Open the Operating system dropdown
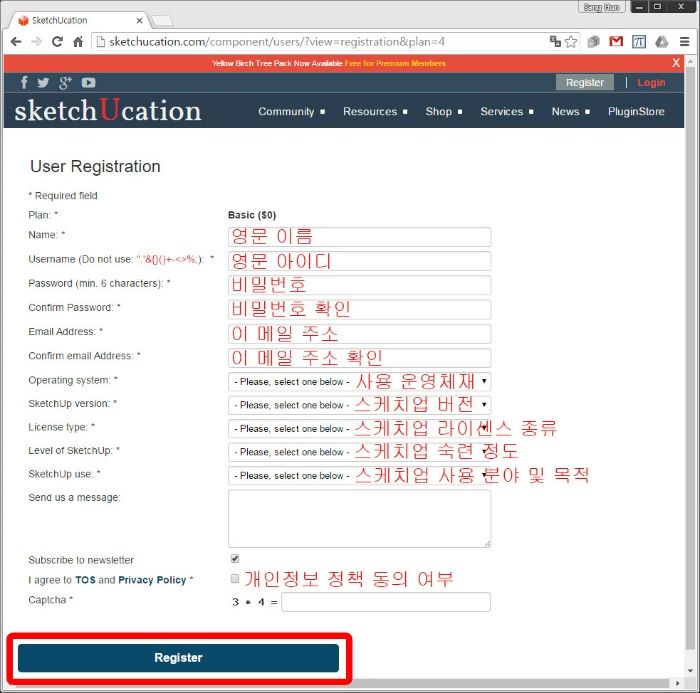 (359, 381)
